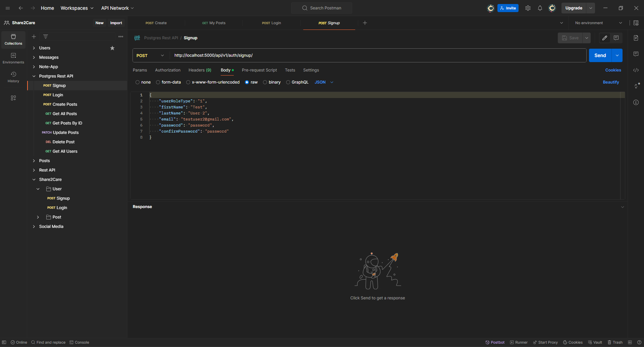
Task: Open the No environment selector
Action: 598,23
